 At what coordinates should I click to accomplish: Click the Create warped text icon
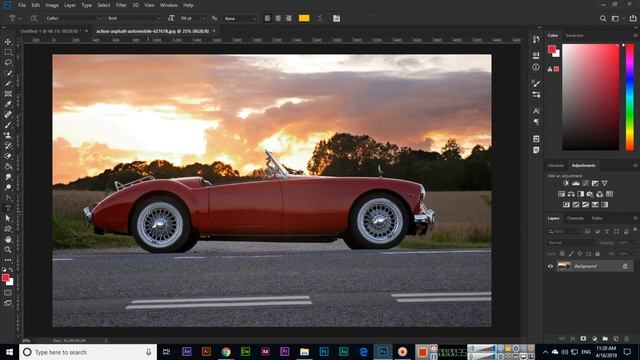(x=320, y=18)
